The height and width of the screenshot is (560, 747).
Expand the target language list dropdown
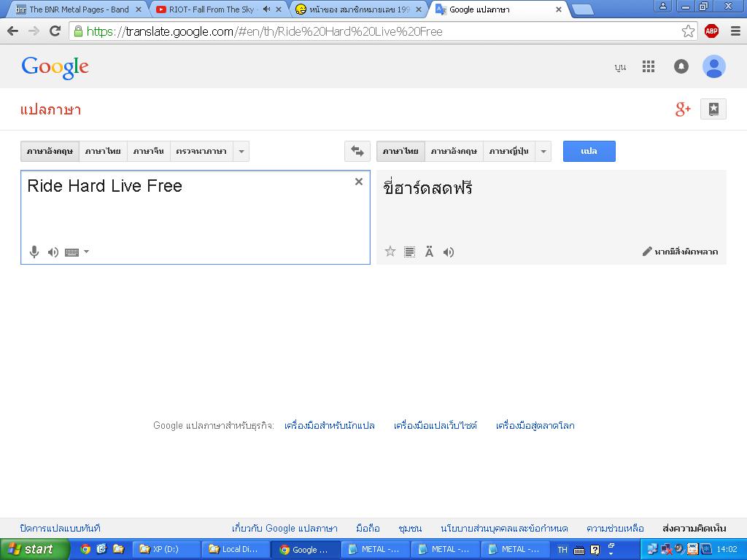click(x=543, y=152)
